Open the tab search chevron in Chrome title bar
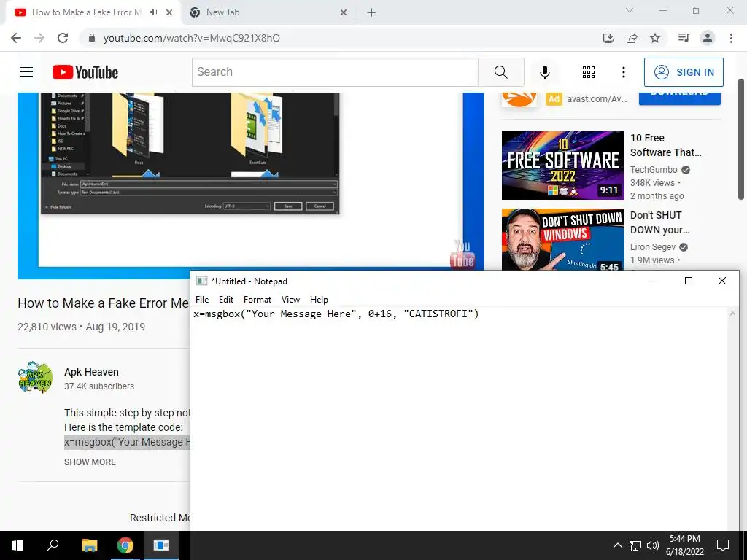The width and height of the screenshot is (747, 560). coord(630,10)
